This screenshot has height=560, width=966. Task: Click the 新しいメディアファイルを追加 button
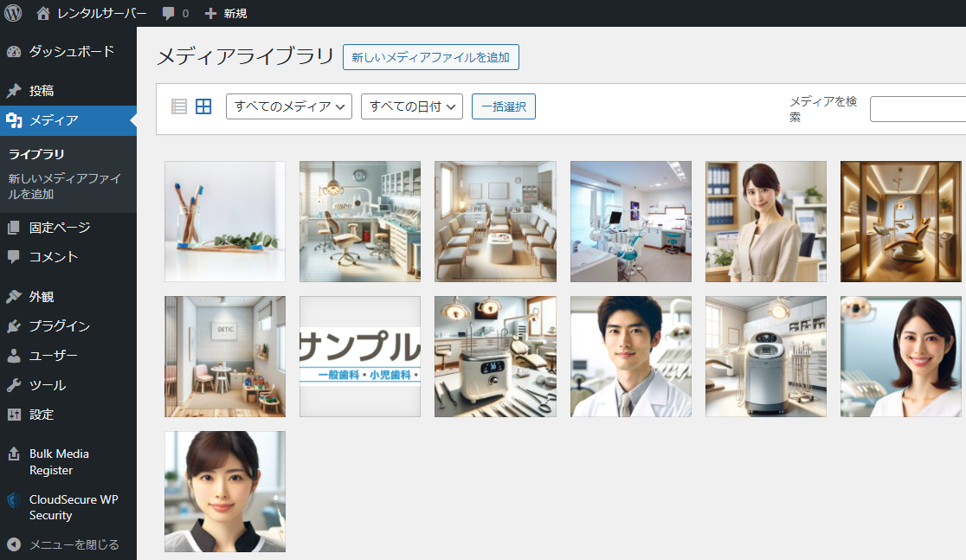point(430,58)
